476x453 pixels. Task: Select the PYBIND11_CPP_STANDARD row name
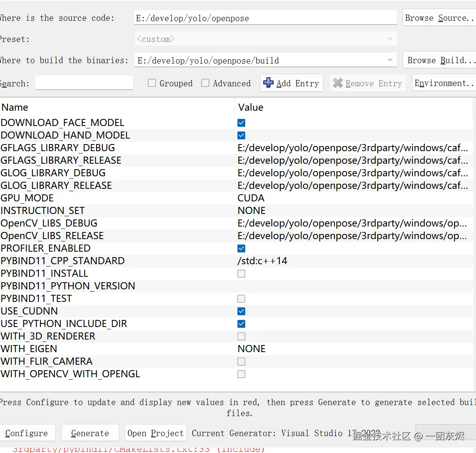(63, 261)
